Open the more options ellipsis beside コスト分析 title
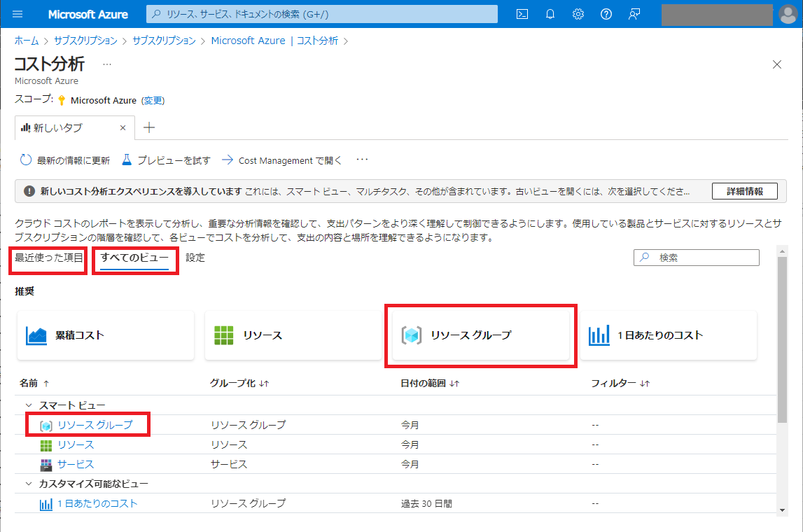Image resolution: width=803 pixels, height=532 pixels. [107, 64]
